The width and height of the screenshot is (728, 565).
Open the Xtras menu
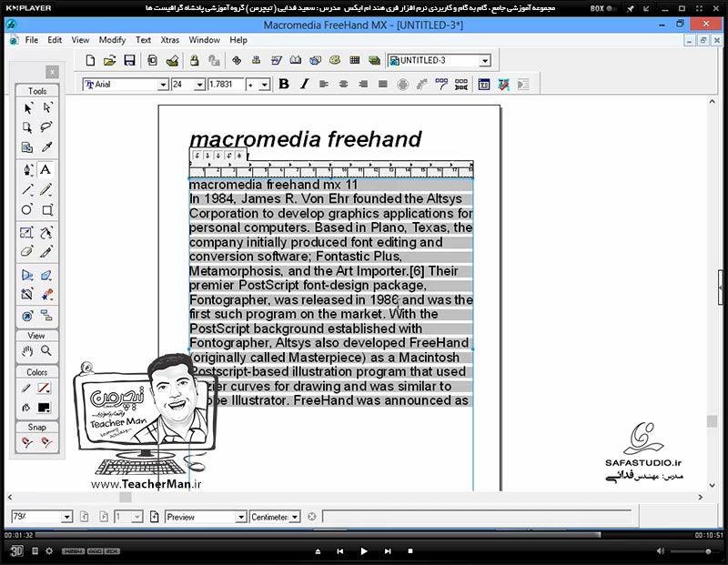pos(170,40)
